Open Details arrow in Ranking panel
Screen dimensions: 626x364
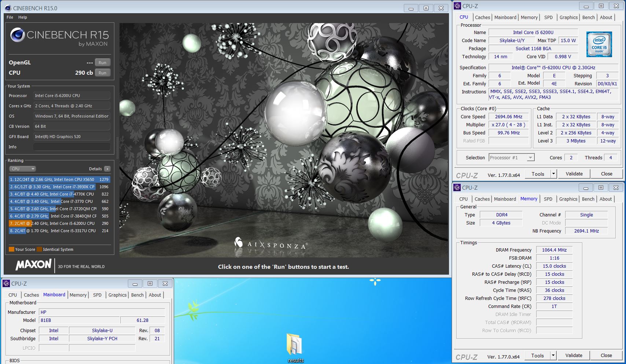click(107, 169)
